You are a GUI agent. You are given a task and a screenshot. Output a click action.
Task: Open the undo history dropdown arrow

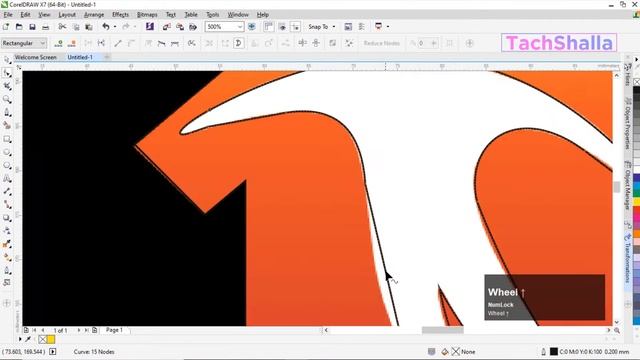point(115,27)
